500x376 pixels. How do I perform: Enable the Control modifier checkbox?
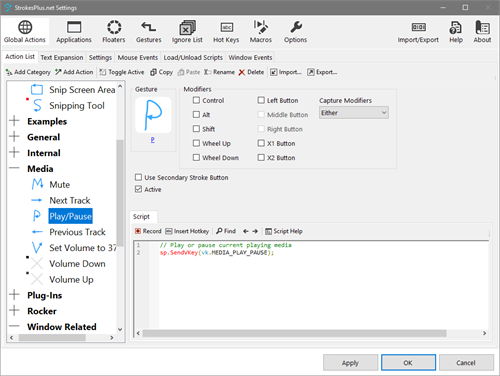coord(196,100)
